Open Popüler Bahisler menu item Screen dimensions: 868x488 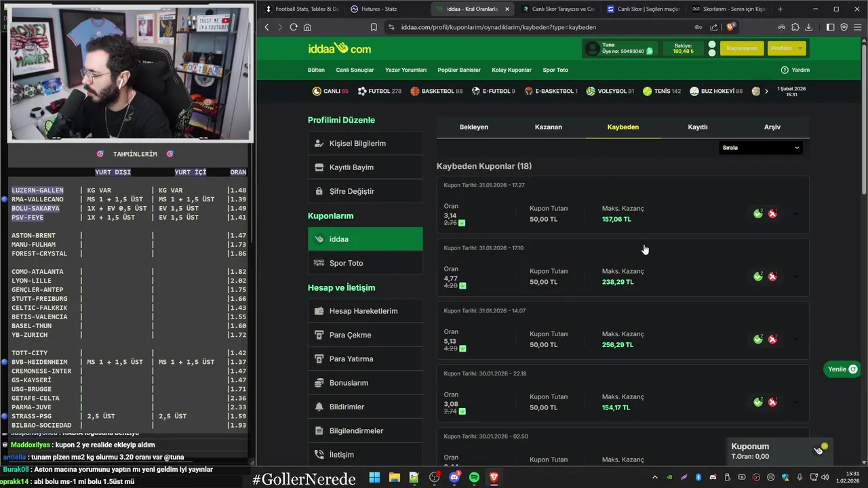tap(459, 70)
